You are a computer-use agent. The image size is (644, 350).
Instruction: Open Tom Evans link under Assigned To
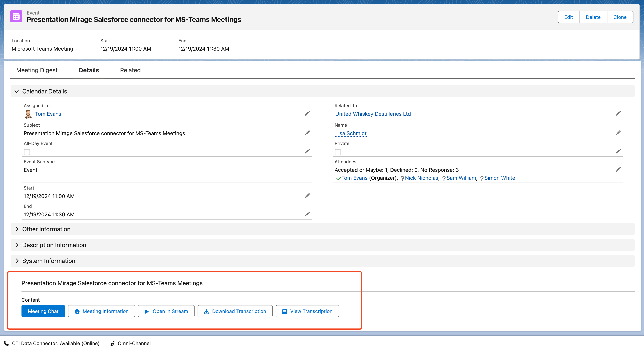[48, 114]
